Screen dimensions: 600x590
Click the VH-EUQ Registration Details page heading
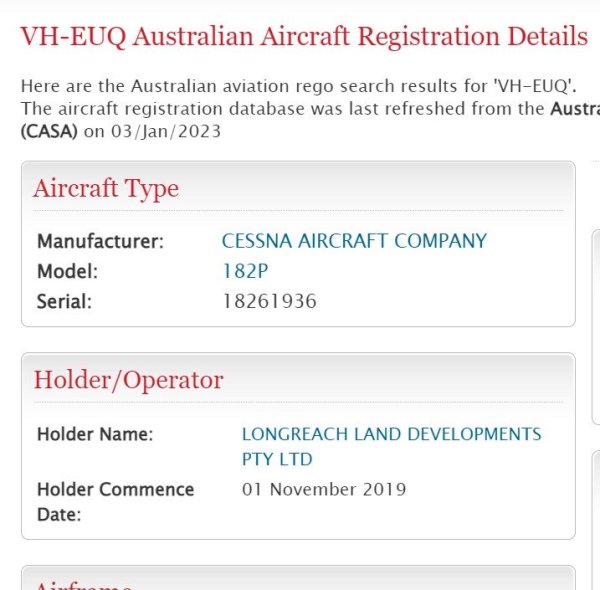coord(304,37)
